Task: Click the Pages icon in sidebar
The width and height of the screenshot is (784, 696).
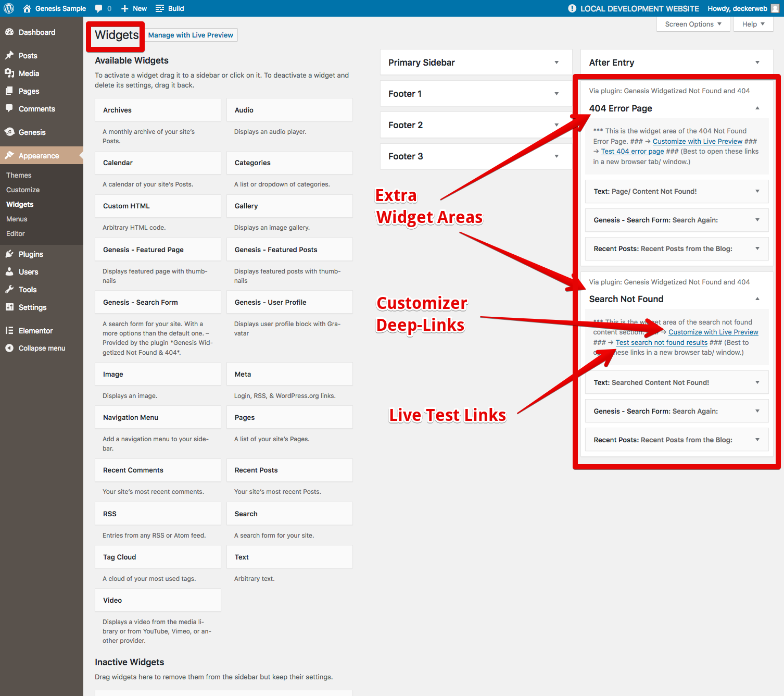Action: click(x=9, y=91)
